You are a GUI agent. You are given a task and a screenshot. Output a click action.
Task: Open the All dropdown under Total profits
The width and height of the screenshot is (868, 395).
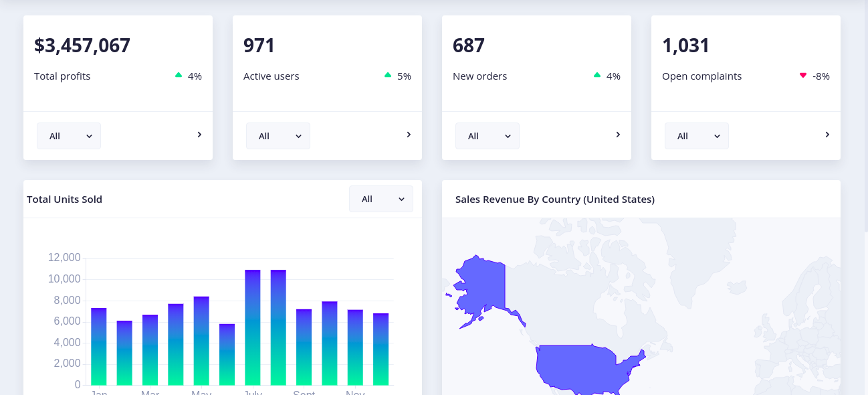pos(69,136)
